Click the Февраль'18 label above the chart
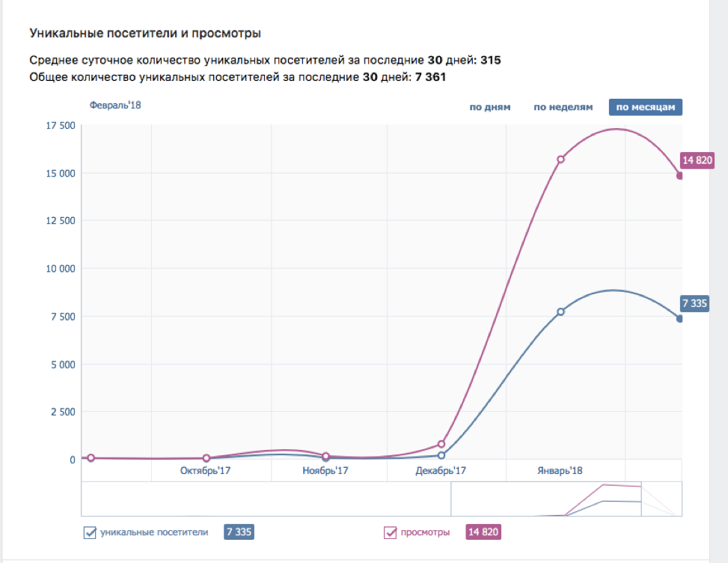 [x=115, y=106]
